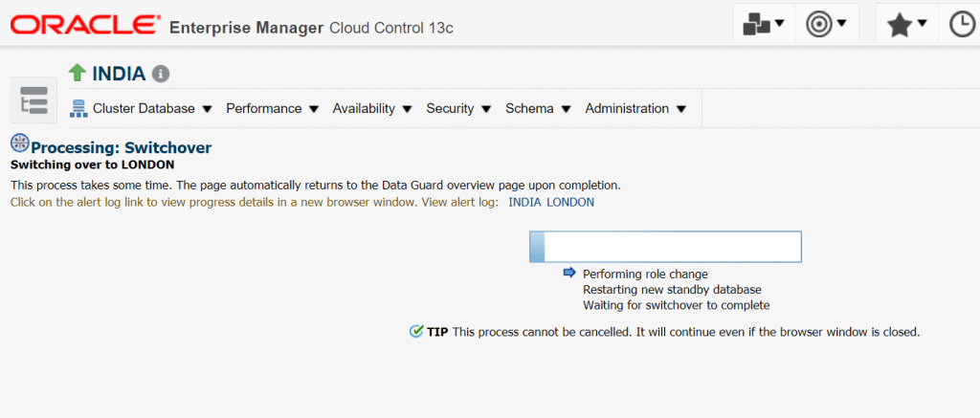The image size is (980, 418).
Task: Open the Targets bullseye icon menu
Action: click(827, 24)
